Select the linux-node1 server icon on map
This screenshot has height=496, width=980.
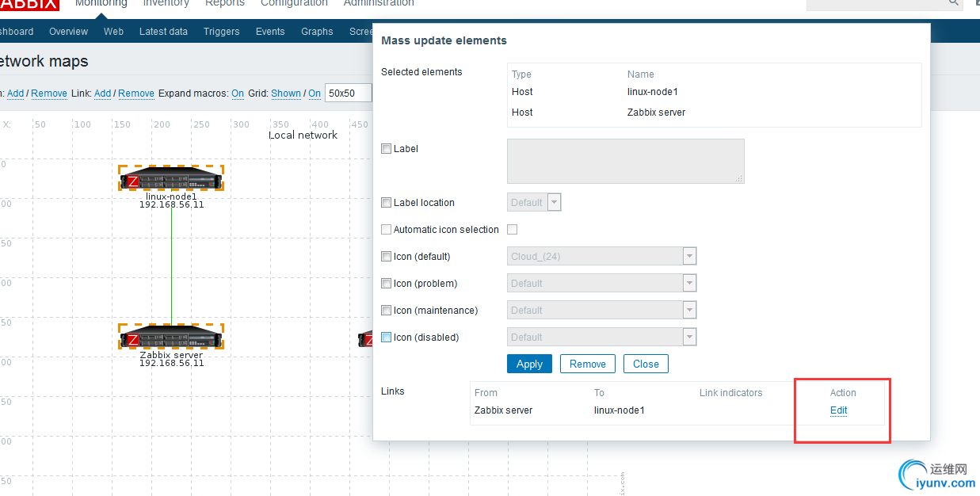tap(171, 178)
